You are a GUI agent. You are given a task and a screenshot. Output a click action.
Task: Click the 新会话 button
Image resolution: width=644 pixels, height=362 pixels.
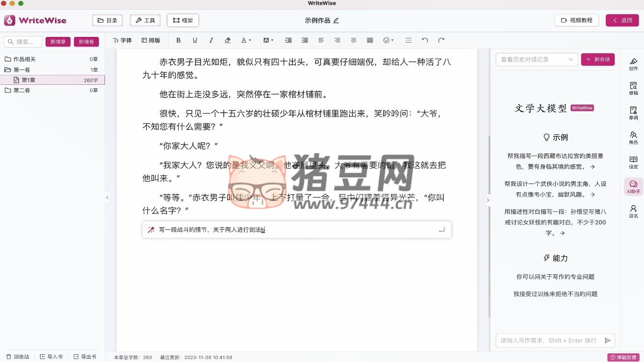[598, 59]
